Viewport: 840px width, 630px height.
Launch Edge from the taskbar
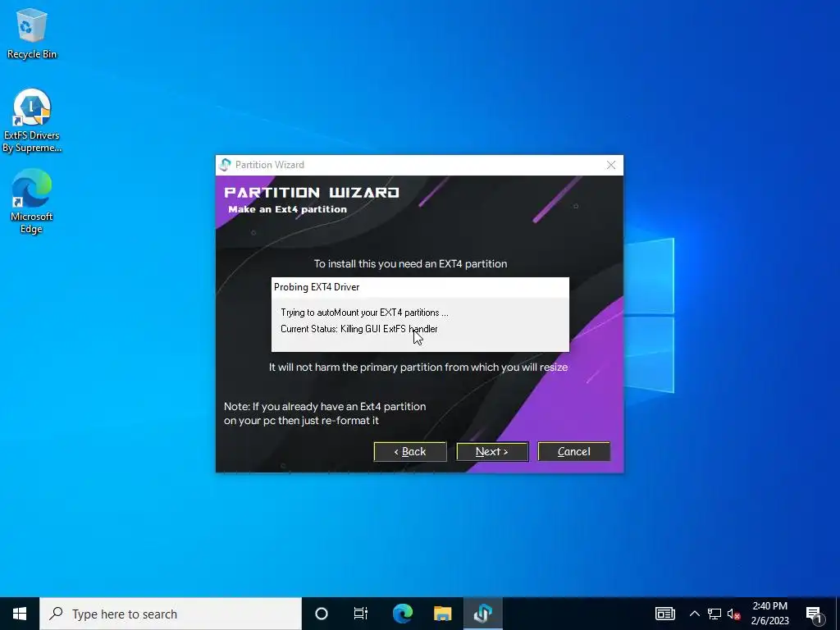tap(402, 614)
